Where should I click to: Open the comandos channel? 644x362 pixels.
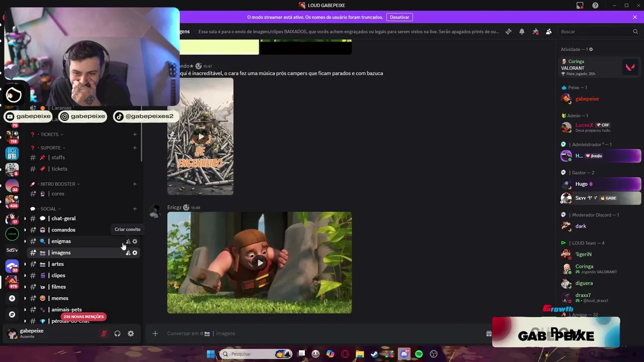click(83, 230)
